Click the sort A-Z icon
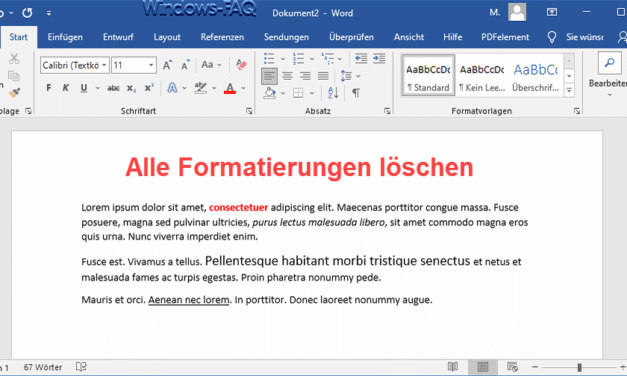The height and width of the screenshot is (376, 627). [x=333, y=93]
